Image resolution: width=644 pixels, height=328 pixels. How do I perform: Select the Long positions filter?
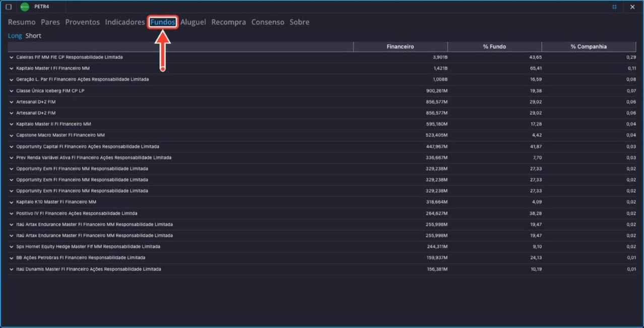[x=15, y=36]
